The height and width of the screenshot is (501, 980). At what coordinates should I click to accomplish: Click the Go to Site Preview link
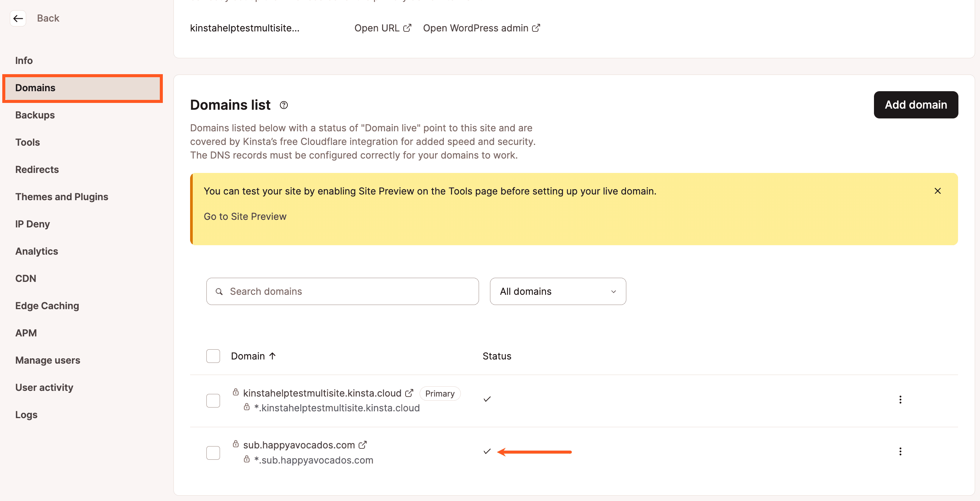[245, 216]
